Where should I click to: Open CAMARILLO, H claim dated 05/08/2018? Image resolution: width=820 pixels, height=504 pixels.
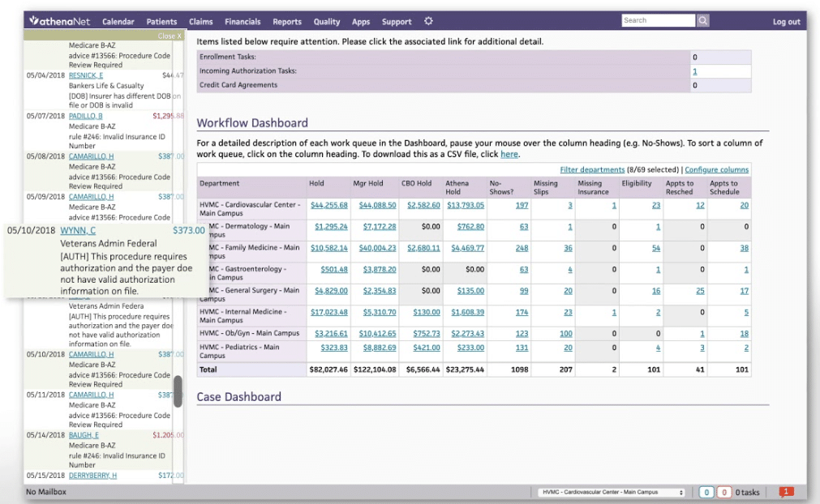click(x=91, y=156)
